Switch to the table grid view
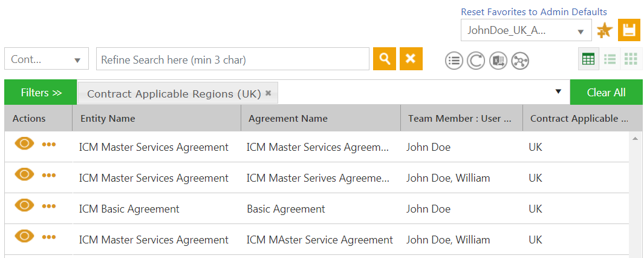Screen dimensions: 644x258 click(x=588, y=59)
